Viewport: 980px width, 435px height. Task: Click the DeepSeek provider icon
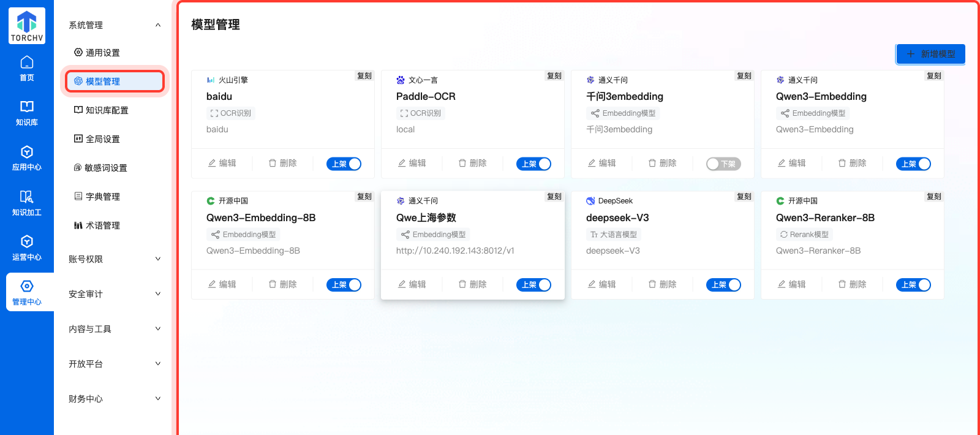coord(590,201)
